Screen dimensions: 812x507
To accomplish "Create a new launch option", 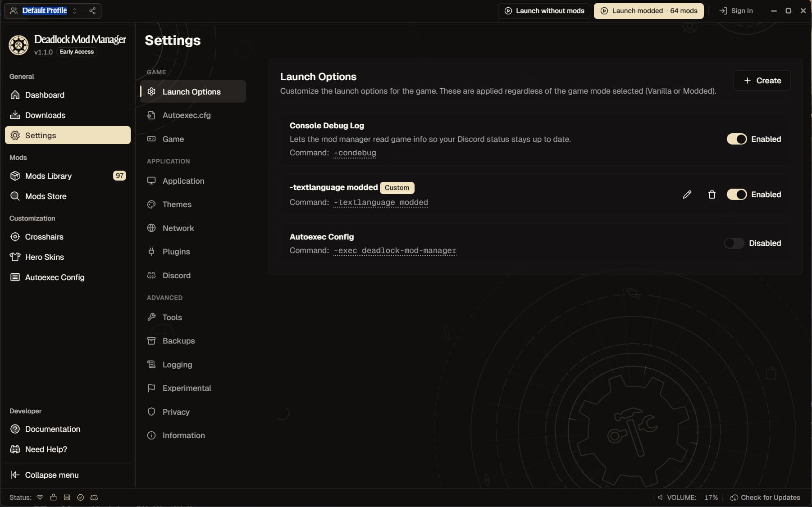I will coord(762,81).
